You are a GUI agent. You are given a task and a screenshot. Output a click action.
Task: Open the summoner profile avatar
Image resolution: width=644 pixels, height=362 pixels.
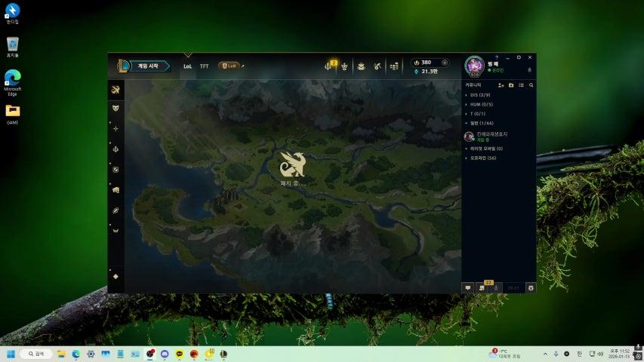pyautogui.click(x=474, y=66)
